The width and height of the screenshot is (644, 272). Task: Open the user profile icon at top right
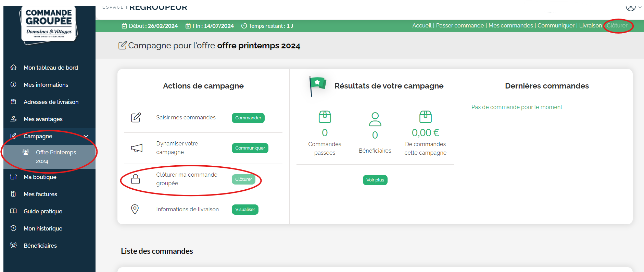[630, 7]
